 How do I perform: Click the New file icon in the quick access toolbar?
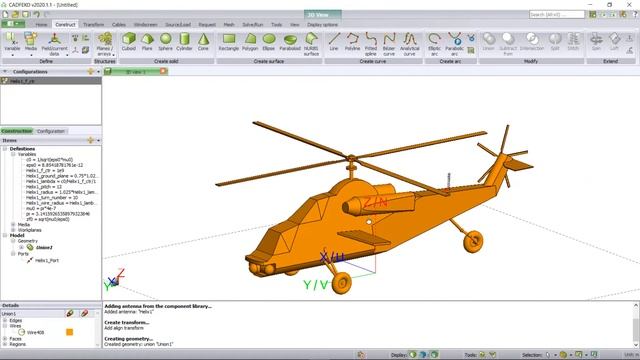click(5, 14)
